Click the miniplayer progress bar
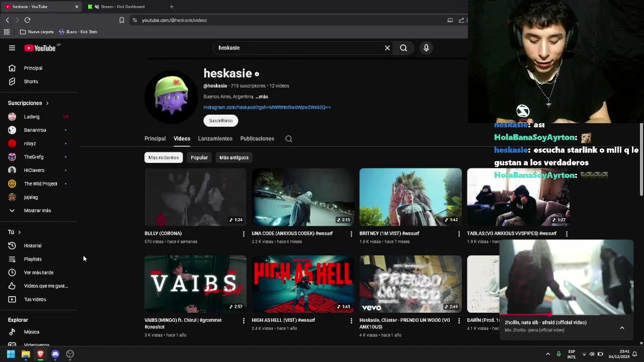The image size is (644, 362). point(567,315)
